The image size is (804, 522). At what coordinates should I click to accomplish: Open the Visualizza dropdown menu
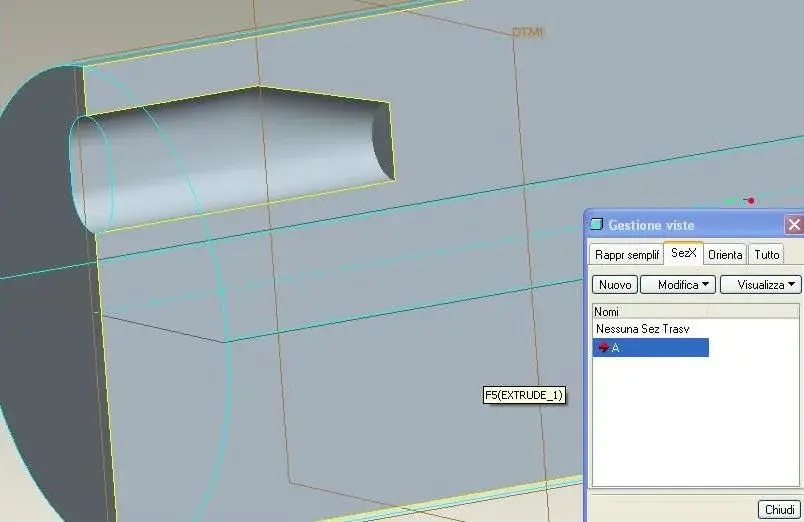click(x=760, y=285)
